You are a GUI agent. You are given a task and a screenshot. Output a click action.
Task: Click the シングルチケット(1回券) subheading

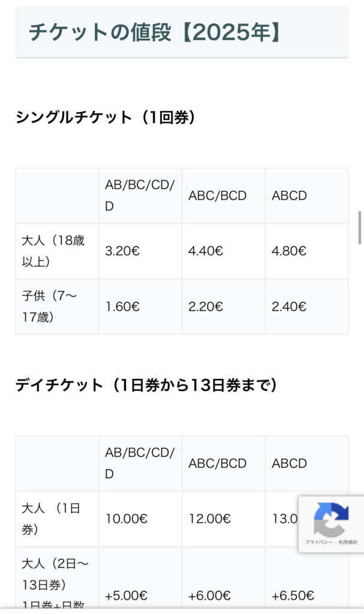point(106,117)
